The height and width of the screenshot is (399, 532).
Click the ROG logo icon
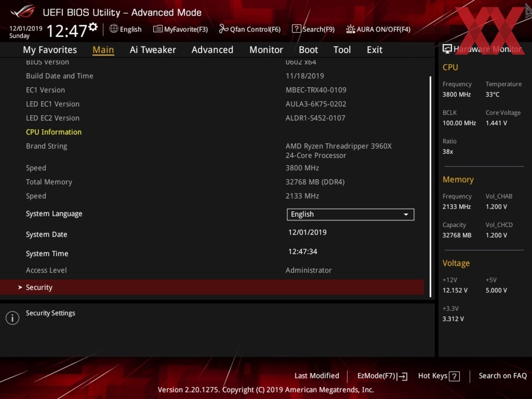pos(23,11)
